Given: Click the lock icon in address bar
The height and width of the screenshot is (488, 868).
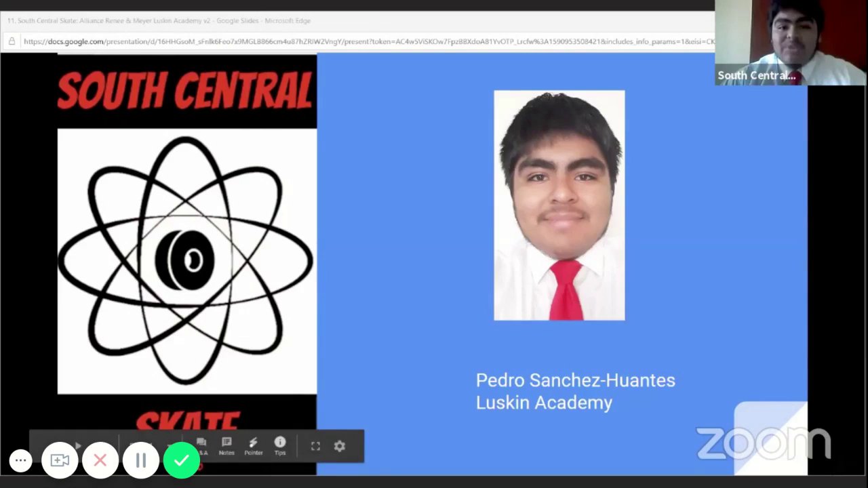Looking at the screenshot, I should pyautogui.click(x=12, y=41).
